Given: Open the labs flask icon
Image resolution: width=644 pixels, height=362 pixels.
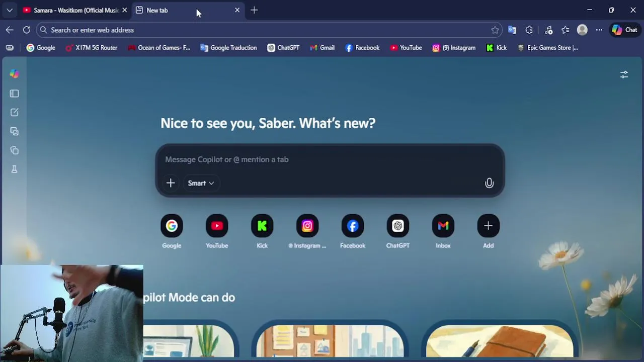Looking at the screenshot, I should 15,169.
